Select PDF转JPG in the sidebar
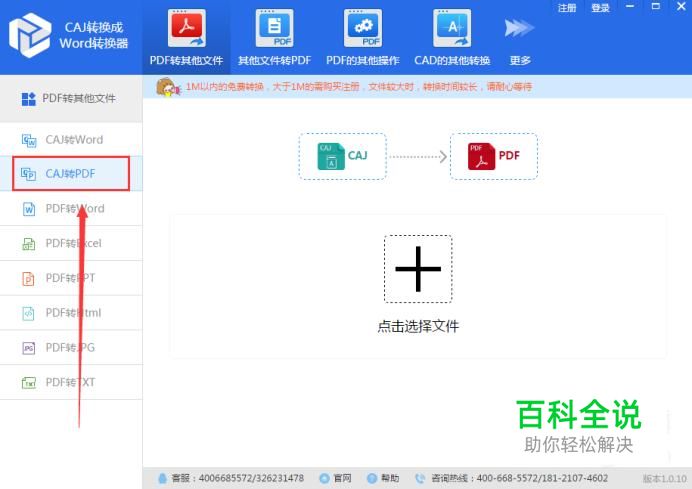 coord(71,348)
